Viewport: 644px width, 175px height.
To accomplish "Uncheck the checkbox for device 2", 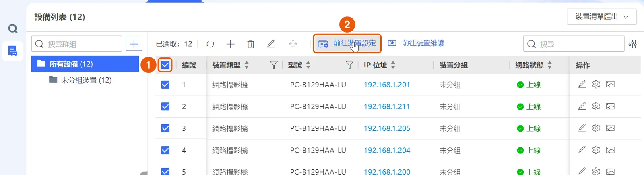I will [165, 106].
